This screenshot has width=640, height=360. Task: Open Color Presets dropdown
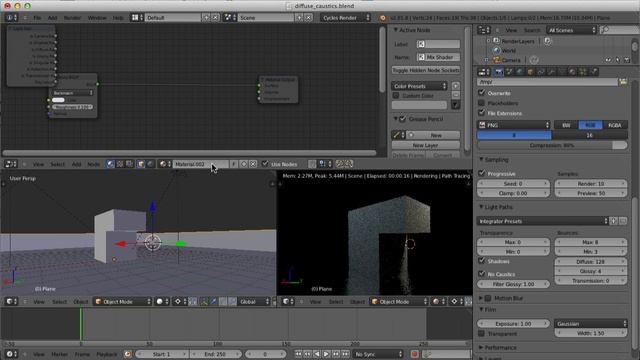(420, 86)
